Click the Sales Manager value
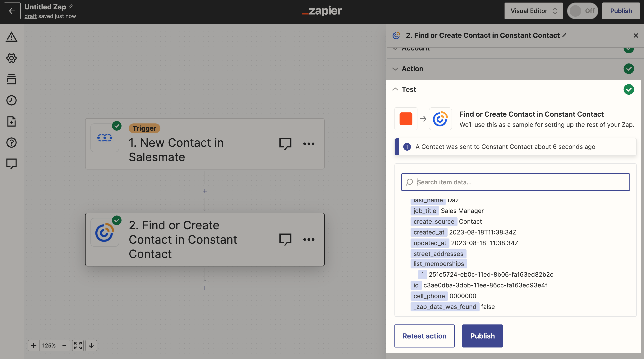 462,211
